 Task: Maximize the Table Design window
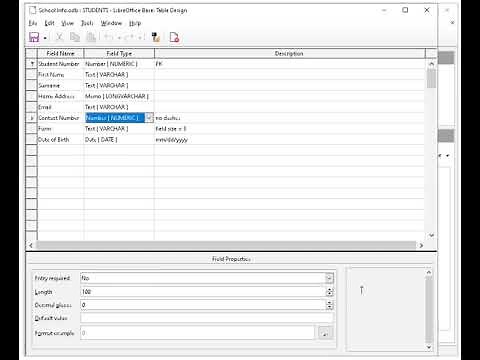point(405,10)
